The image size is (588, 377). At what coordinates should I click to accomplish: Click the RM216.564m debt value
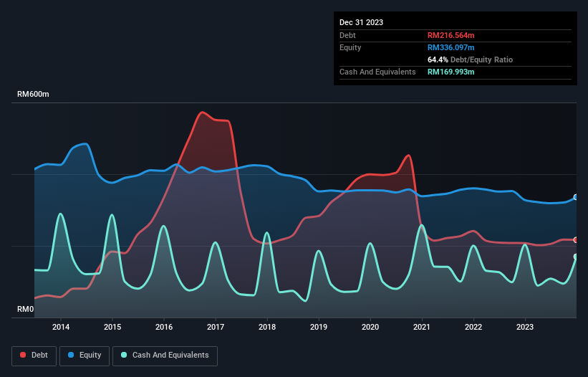pos(450,35)
